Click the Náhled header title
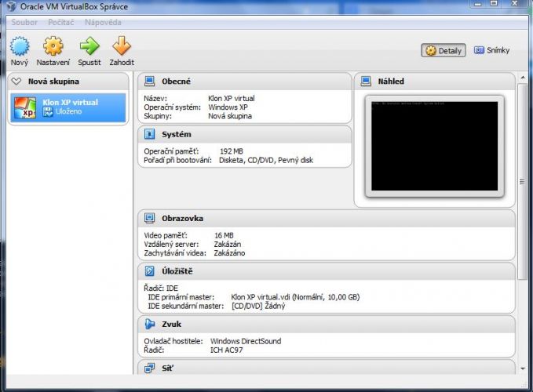Image resolution: width=533 pixels, height=392 pixels. (x=391, y=82)
